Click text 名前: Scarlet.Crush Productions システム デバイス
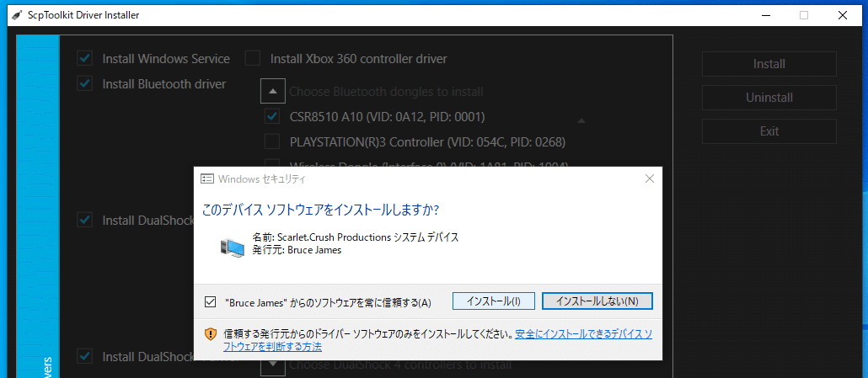868x378 pixels. (356, 237)
